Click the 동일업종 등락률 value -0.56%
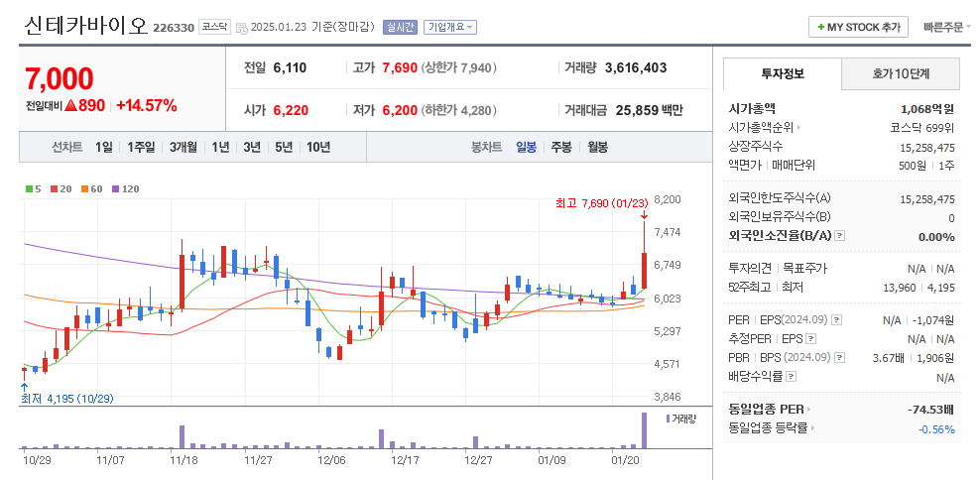 [x=936, y=429]
